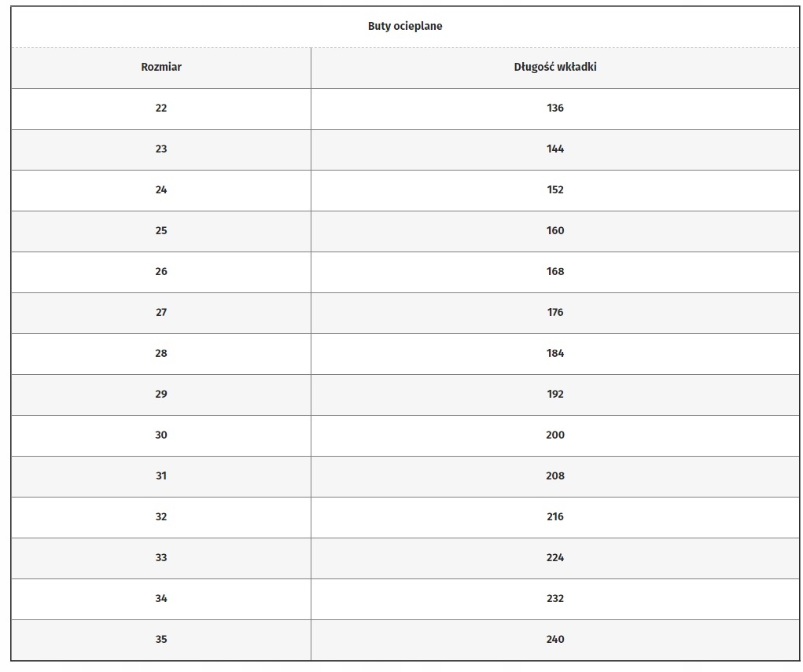Click the 160 insole length cell
The image size is (803, 672).
tap(555, 230)
